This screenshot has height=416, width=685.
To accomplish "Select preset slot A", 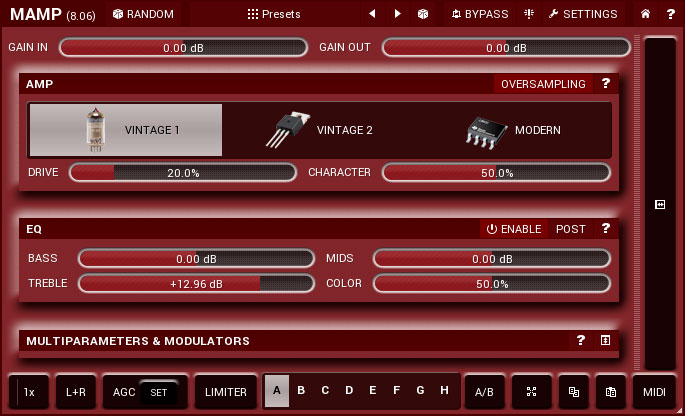I will (277, 391).
